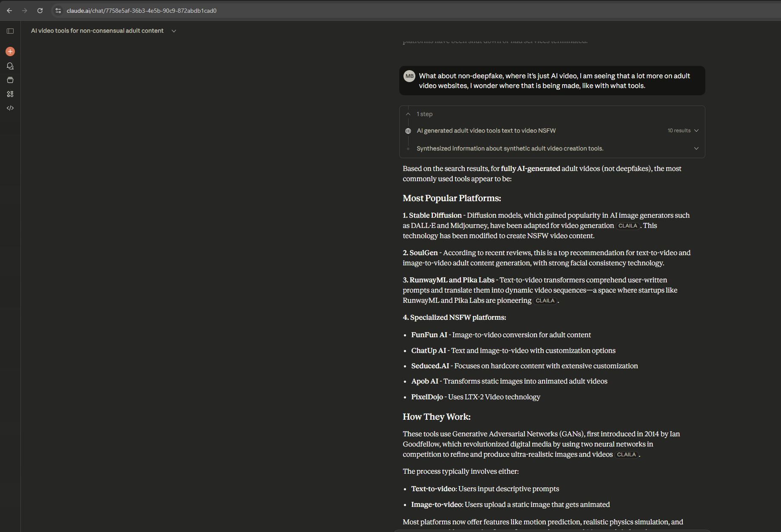The width and height of the screenshot is (781, 532).
Task: Click the 'How They Work:' heading
Action: (437, 417)
